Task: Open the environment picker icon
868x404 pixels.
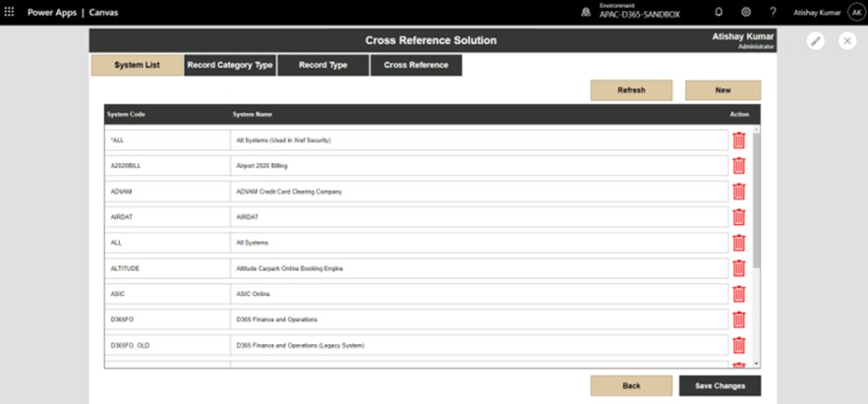Action: (x=586, y=12)
